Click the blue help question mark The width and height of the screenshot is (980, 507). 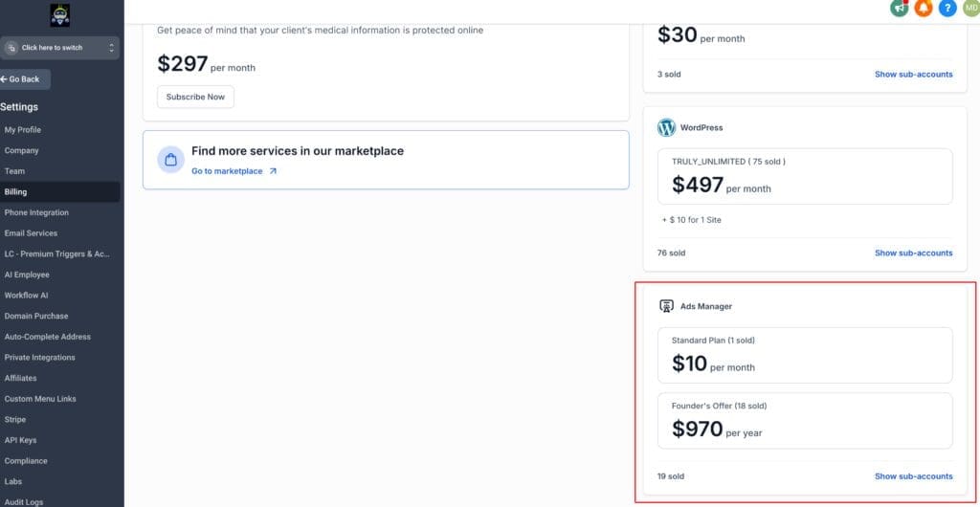pyautogui.click(x=947, y=8)
